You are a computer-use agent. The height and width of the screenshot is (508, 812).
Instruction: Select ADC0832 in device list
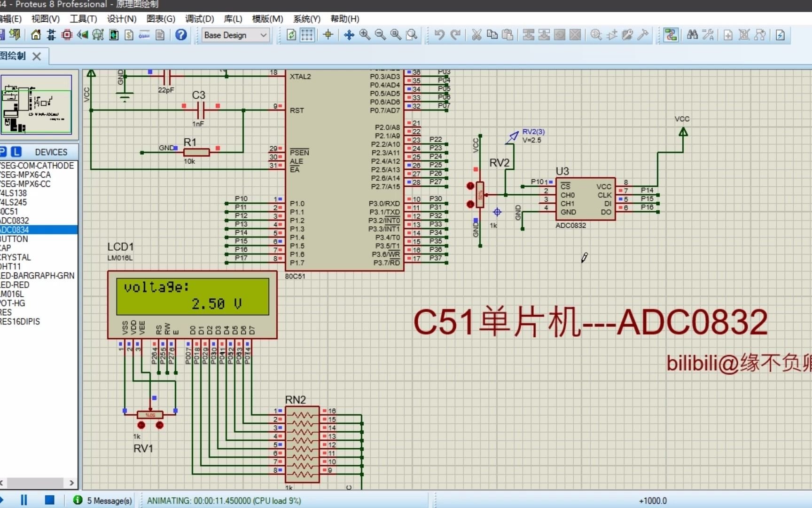click(39, 221)
